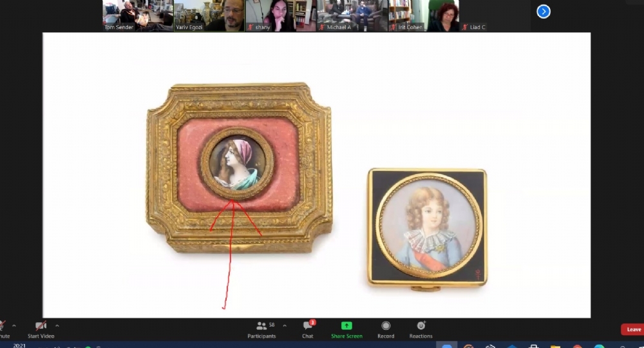Expand audio options chevron beside Mute
Viewport: 644px width, 348px height.
click(x=14, y=326)
